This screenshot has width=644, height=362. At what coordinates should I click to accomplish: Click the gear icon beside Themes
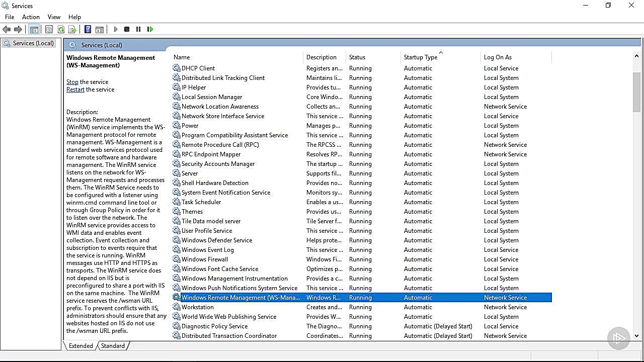(176, 211)
